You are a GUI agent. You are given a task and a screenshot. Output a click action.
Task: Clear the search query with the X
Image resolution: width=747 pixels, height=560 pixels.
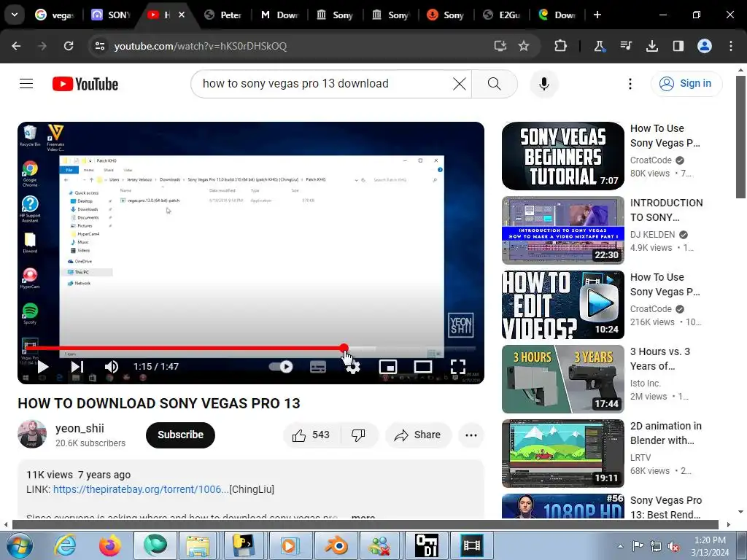460,84
